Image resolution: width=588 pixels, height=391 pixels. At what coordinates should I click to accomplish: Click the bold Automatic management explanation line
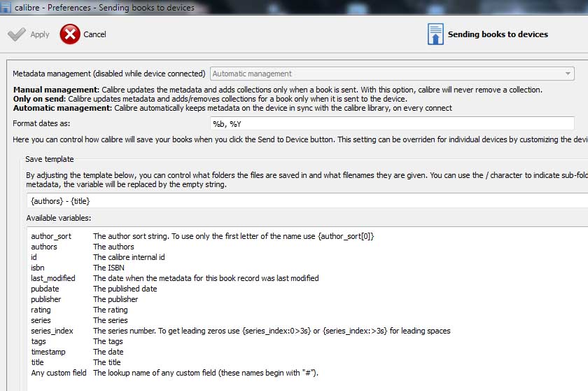232,108
